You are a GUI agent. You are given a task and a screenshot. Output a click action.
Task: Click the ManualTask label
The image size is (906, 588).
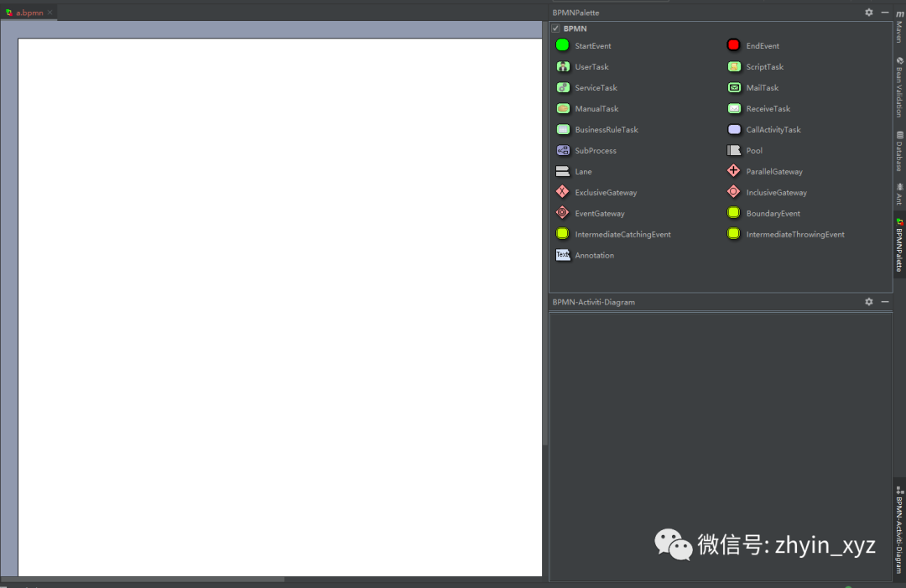597,108
